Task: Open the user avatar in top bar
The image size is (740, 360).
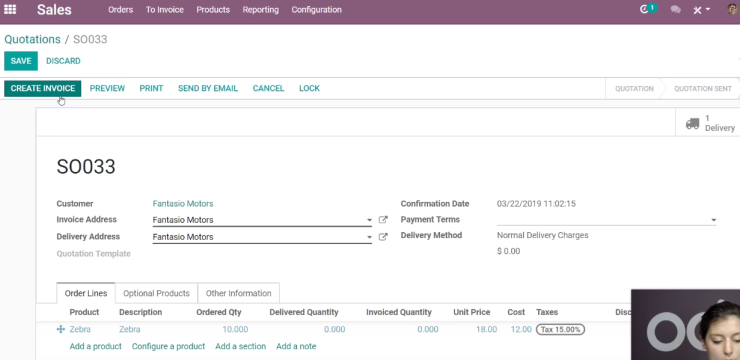Action: (733, 9)
